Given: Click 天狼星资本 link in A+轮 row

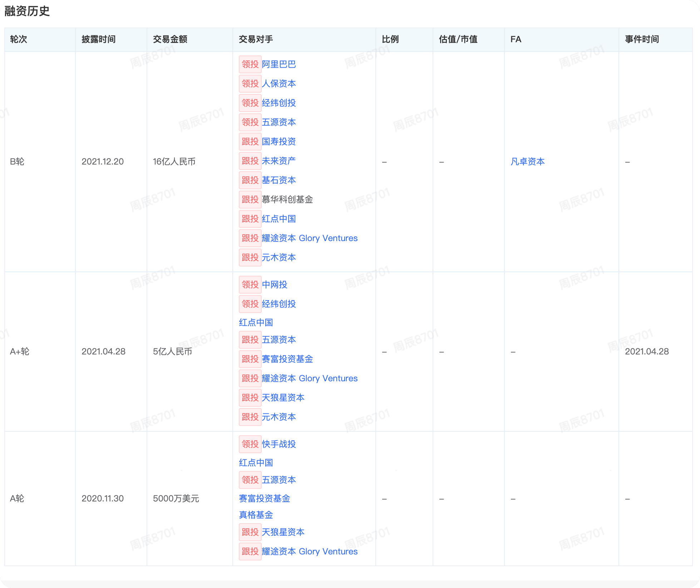Looking at the screenshot, I should click(283, 398).
